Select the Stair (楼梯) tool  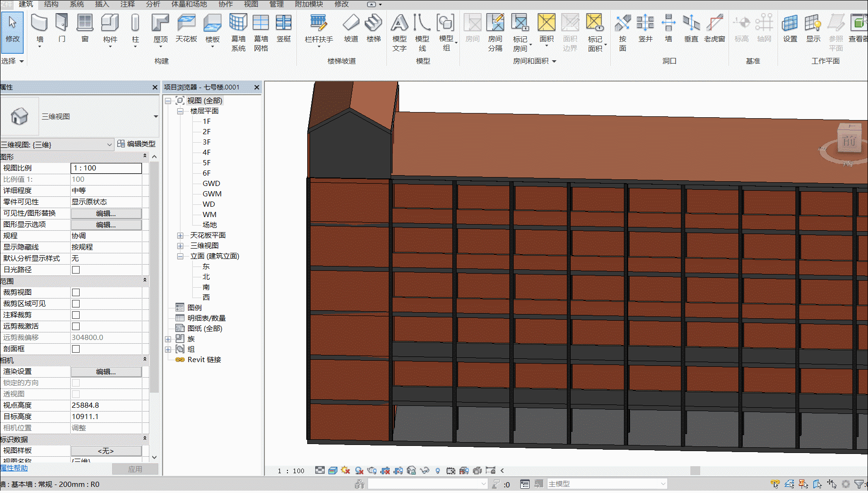(x=374, y=28)
